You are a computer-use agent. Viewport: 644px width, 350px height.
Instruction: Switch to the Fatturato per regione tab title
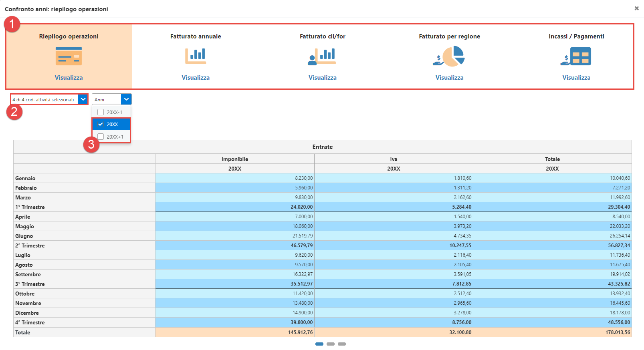(x=449, y=36)
